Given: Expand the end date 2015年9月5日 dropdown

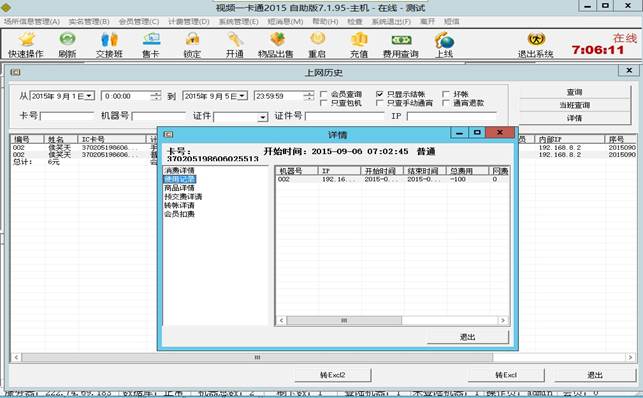Looking at the screenshot, I should [242, 96].
